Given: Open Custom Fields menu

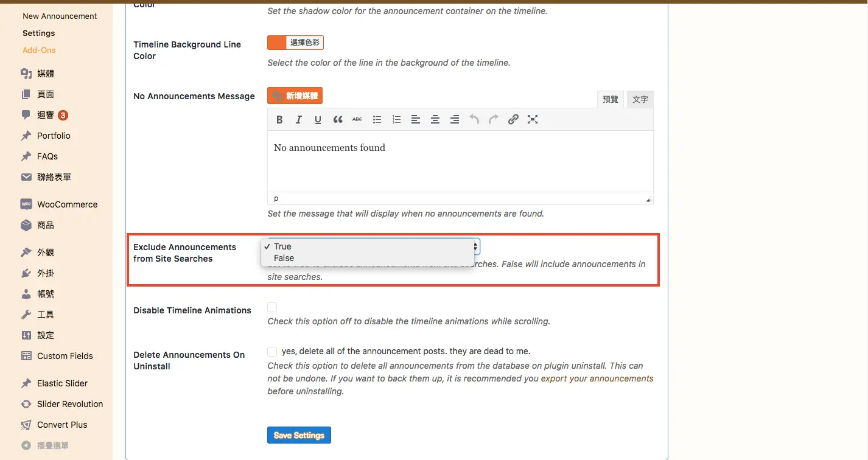Looking at the screenshot, I should [56, 356].
